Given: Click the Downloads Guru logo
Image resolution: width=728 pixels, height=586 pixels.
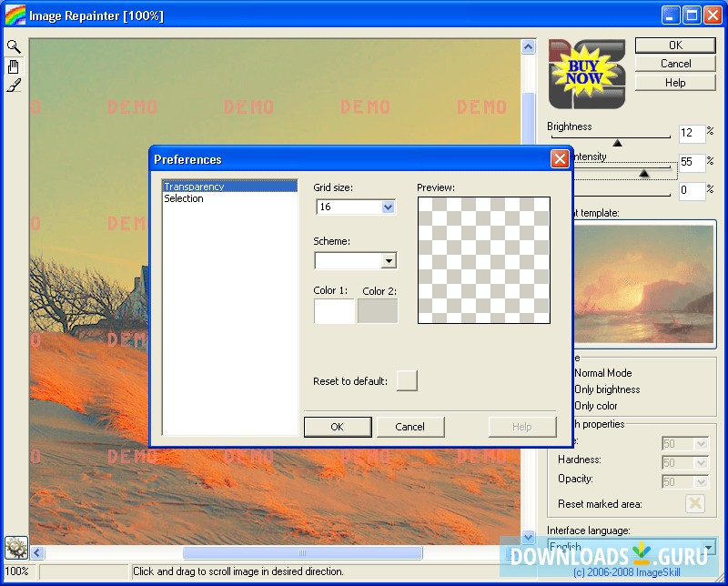Looking at the screenshot, I should [x=608, y=553].
